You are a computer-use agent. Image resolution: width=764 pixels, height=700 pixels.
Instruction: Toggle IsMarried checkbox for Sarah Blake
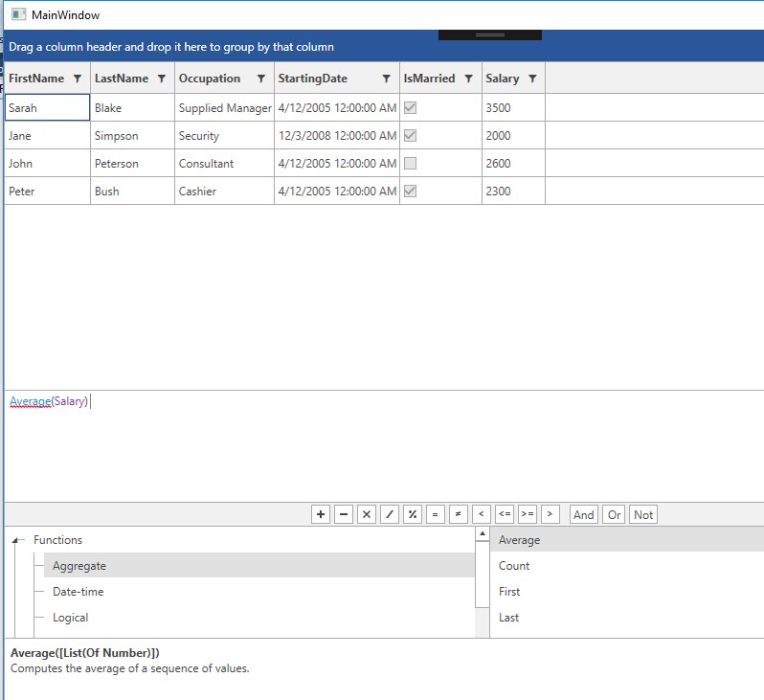(x=411, y=108)
